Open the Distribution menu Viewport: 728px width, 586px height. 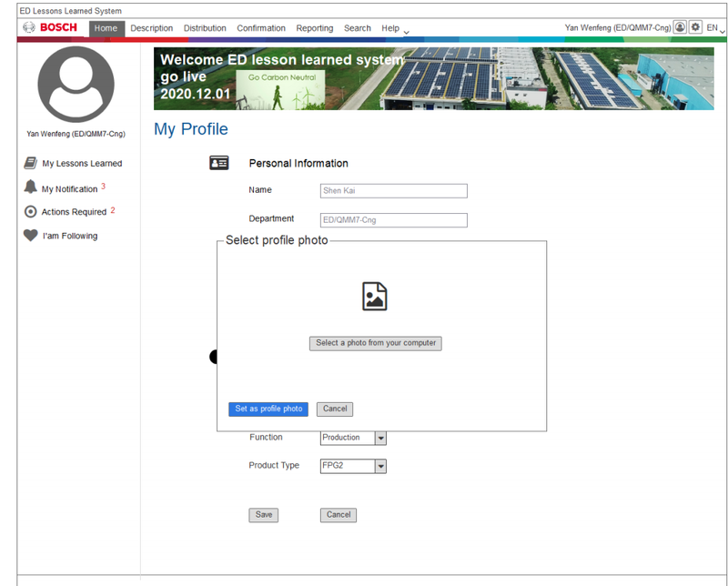point(205,28)
